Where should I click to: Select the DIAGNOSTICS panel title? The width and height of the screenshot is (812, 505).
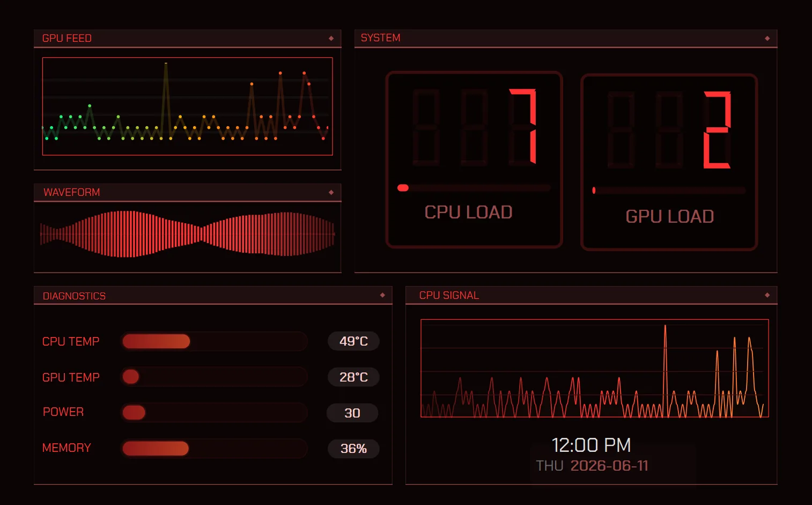click(x=74, y=296)
